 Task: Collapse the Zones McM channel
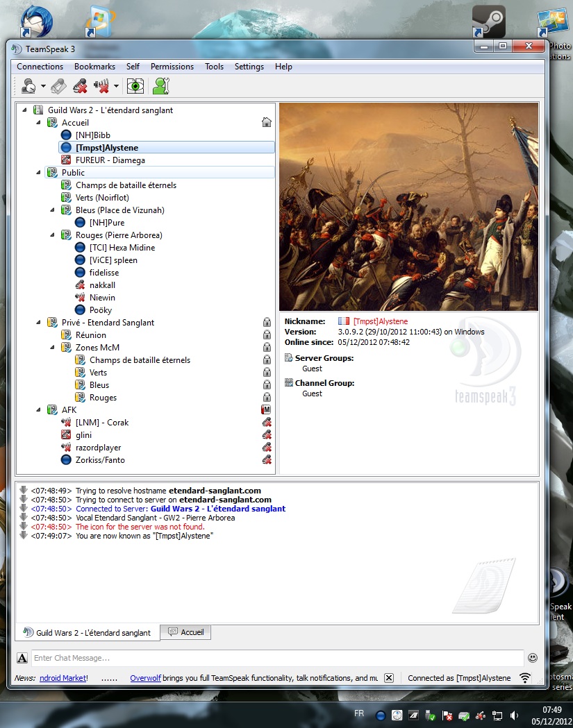pyautogui.click(x=53, y=347)
